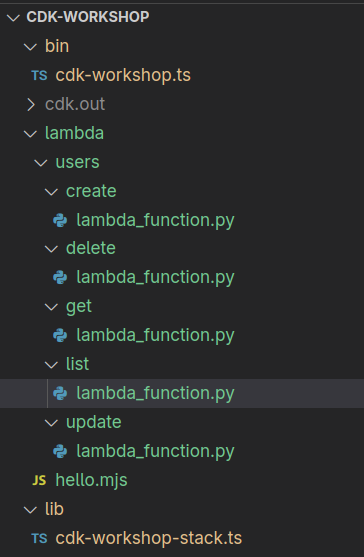364x557 pixels.
Task: Click TS icon beside cdk-workshop-stack.ts
Action: coord(39,539)
